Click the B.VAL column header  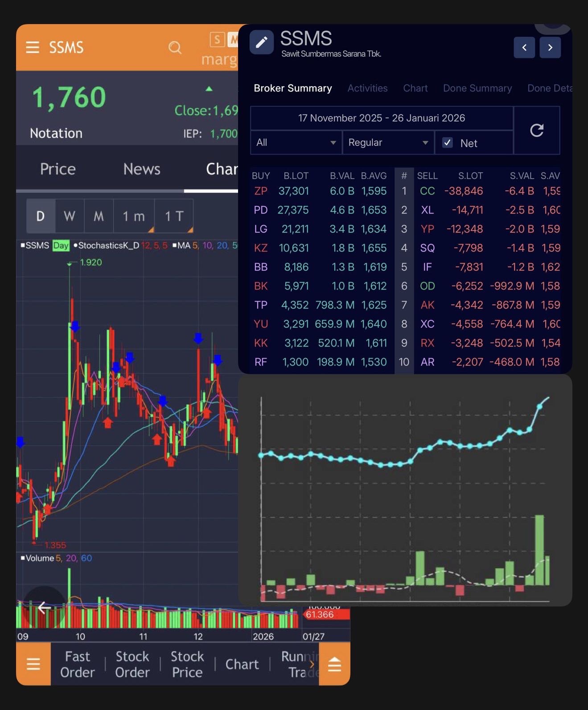coord(342,176)
